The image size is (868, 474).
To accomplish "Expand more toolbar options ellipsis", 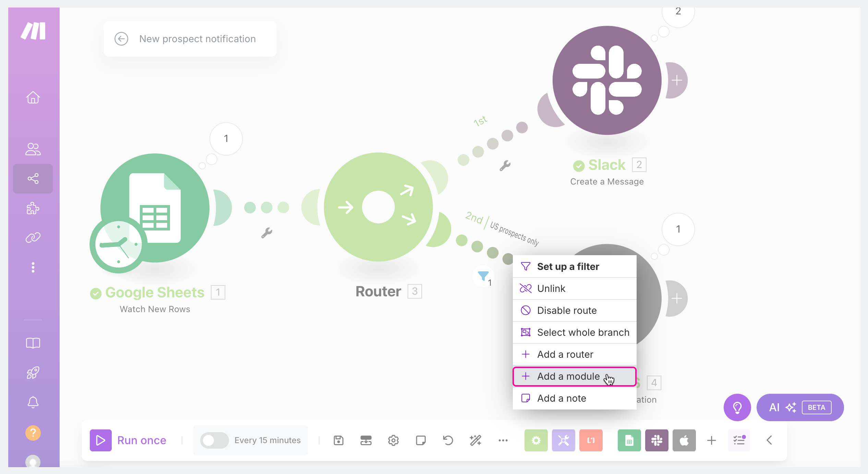I will point(503,440).
